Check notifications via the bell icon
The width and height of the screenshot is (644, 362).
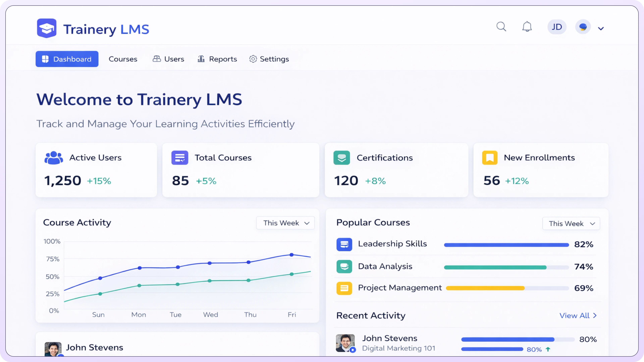527,27
